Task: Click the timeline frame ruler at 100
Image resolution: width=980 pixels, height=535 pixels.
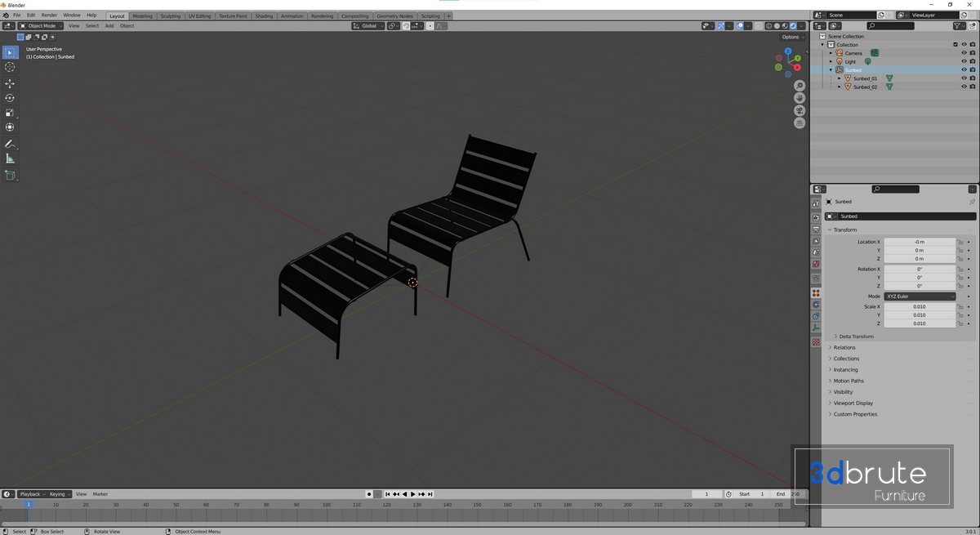Action: click(x=327, y=505)
